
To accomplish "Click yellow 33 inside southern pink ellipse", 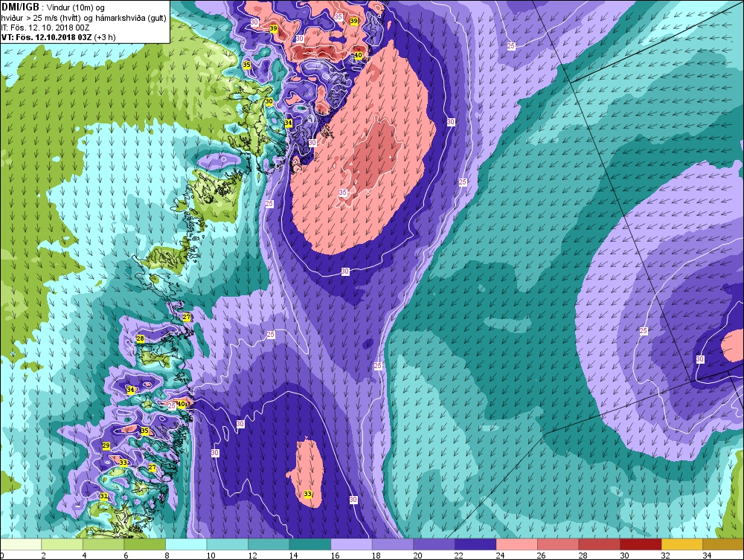I will [x=307, y=494].
